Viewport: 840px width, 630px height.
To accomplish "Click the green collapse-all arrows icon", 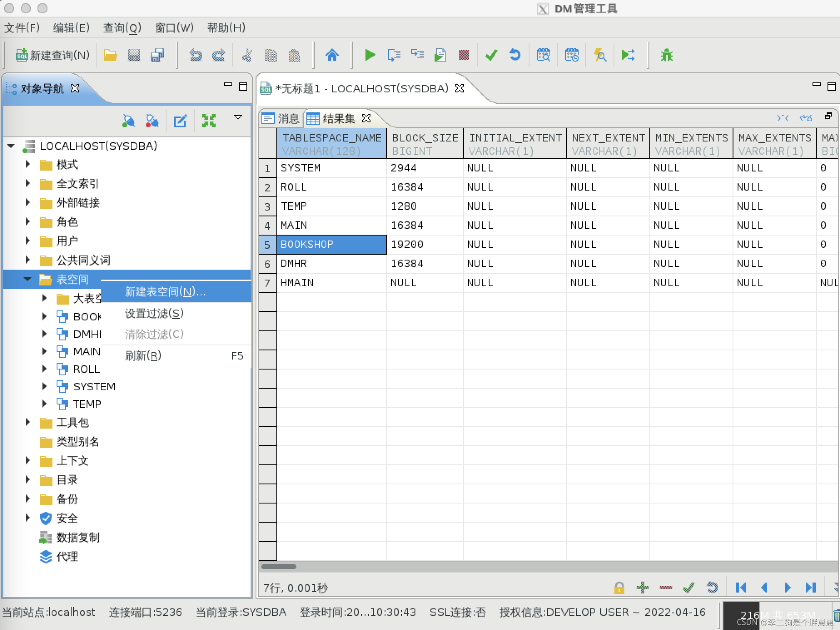I will tap(209, 121).
